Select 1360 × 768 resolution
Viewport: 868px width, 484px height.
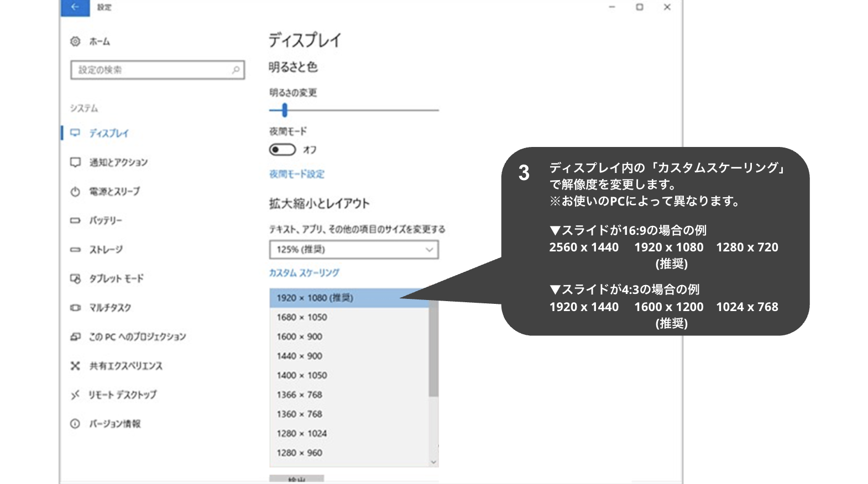click(349, 414)
